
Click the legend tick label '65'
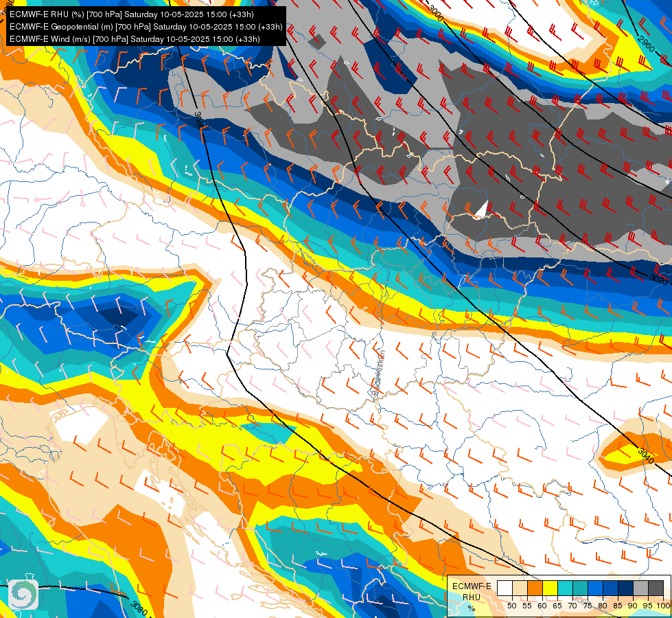pos(557,606)
